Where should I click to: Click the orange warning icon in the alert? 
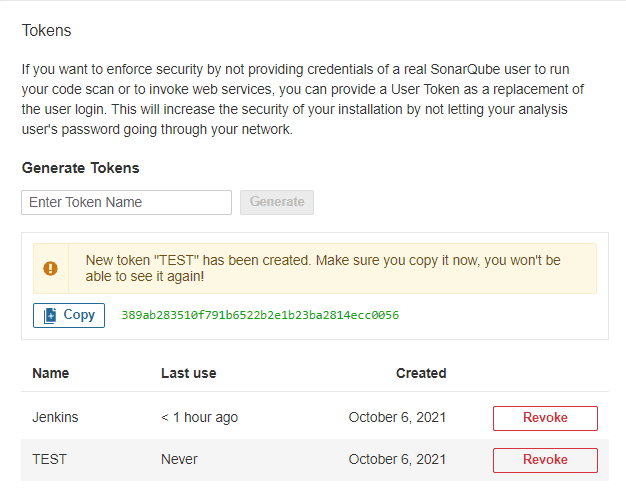pyautogui.click(x=51, y=268)
